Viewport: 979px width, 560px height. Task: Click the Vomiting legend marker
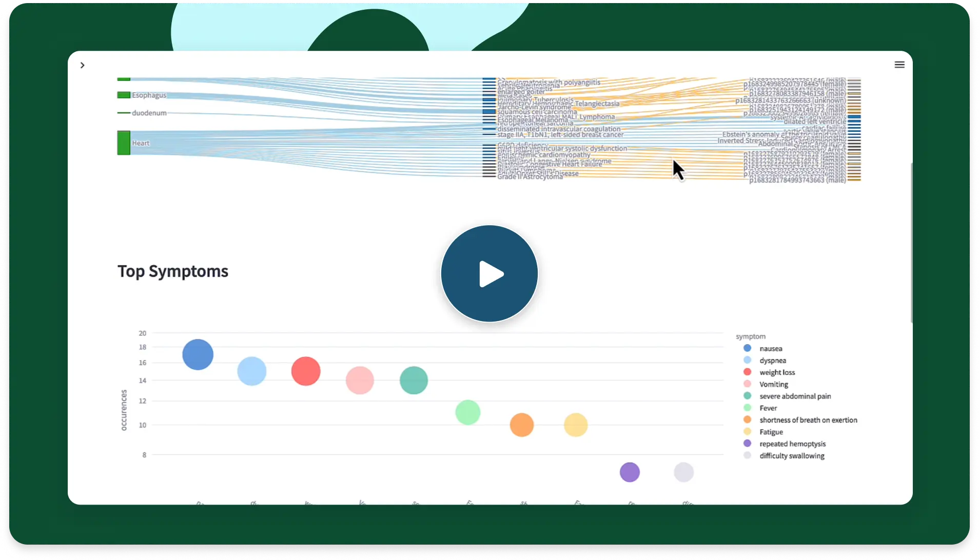[x=747, y=384]
